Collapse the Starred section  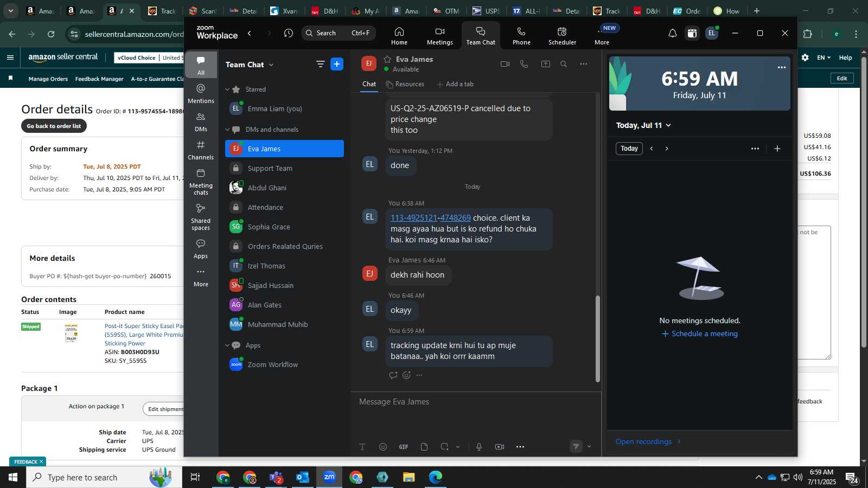227,89
